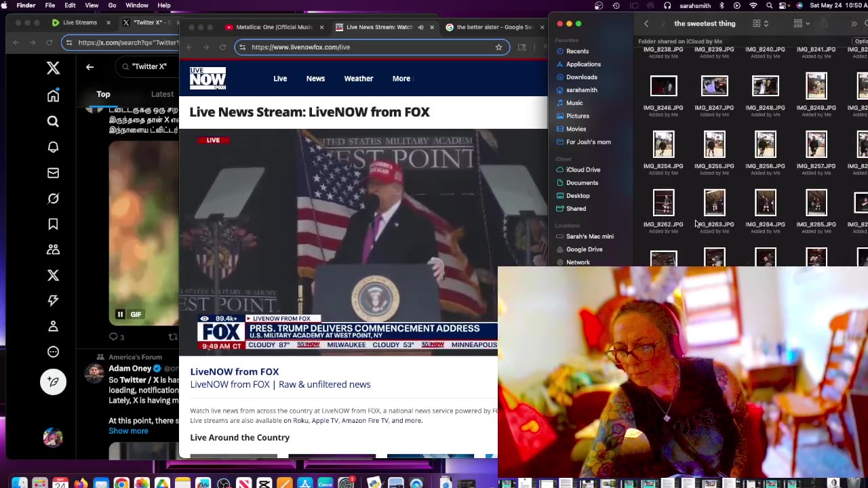
Task: Open Messages envelope in X sidebar
Action: point(53,173)
